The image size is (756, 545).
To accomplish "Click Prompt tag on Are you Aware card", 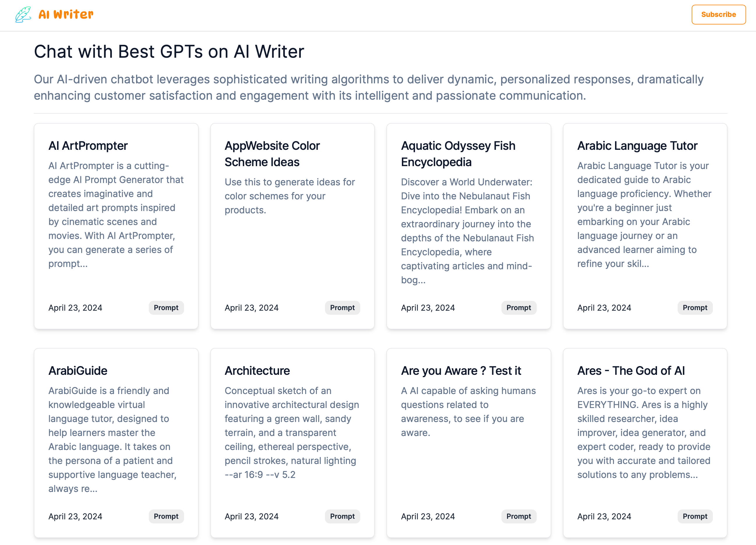I will click(519, 516).
